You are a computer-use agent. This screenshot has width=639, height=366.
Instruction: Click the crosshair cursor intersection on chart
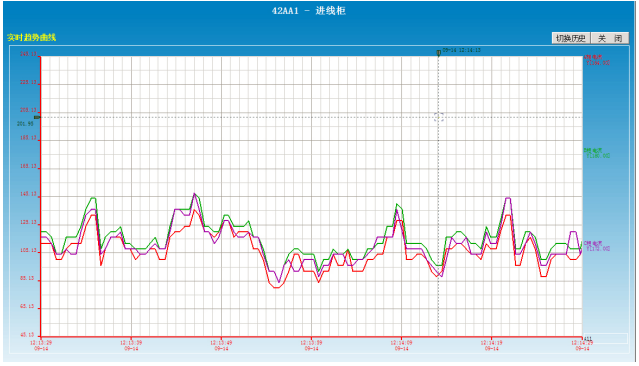(438, 117)
